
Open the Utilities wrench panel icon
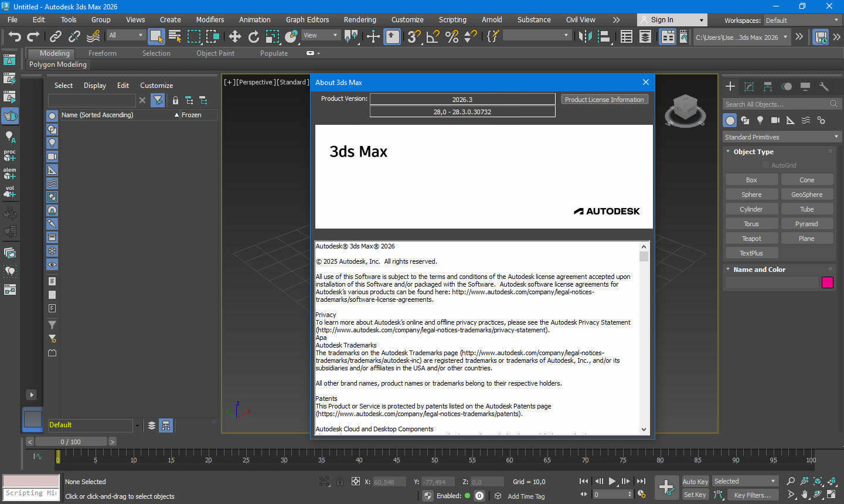[824, 87]
